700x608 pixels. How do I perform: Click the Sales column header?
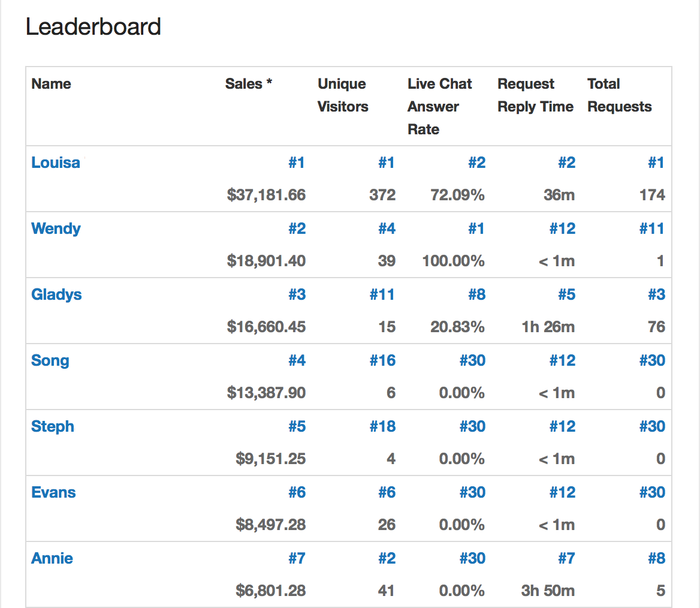tap(248, 84)
